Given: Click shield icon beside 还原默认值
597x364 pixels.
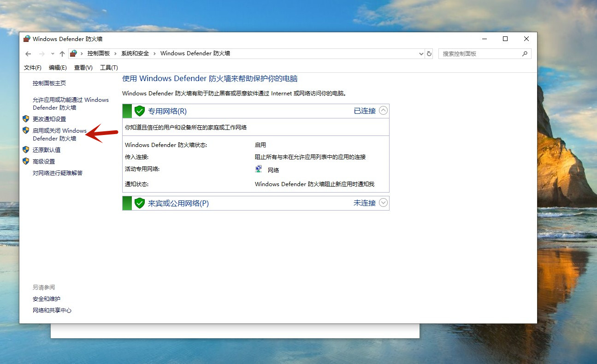Looking at the screenshot, I should 26,149.
